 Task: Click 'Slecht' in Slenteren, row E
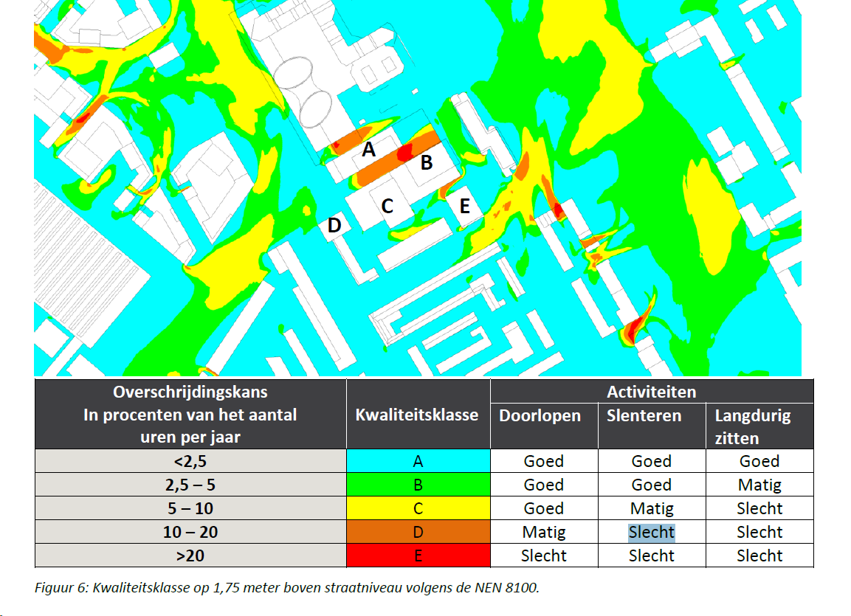(x=651, y=556)
